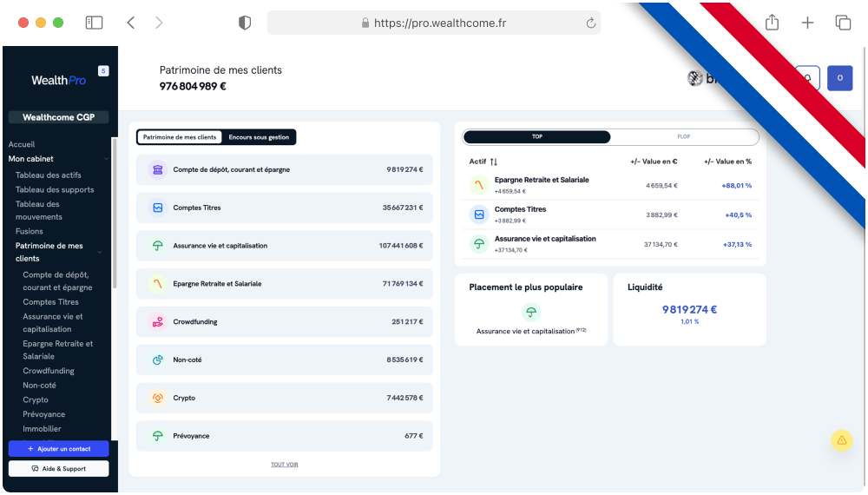Screen dimensions: 868x495
Task: Sort by Actif column arrows
Action: pyautogui.click(x=494, y=162)
